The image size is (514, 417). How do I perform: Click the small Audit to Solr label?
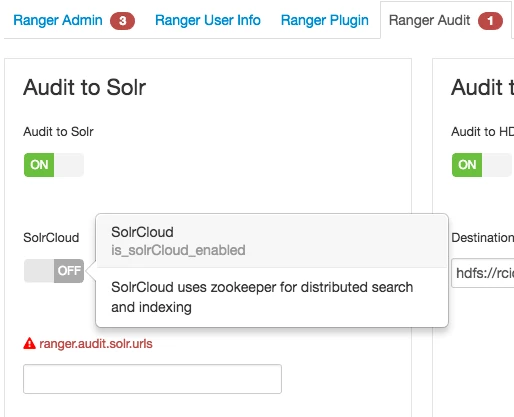coord(58,132)
